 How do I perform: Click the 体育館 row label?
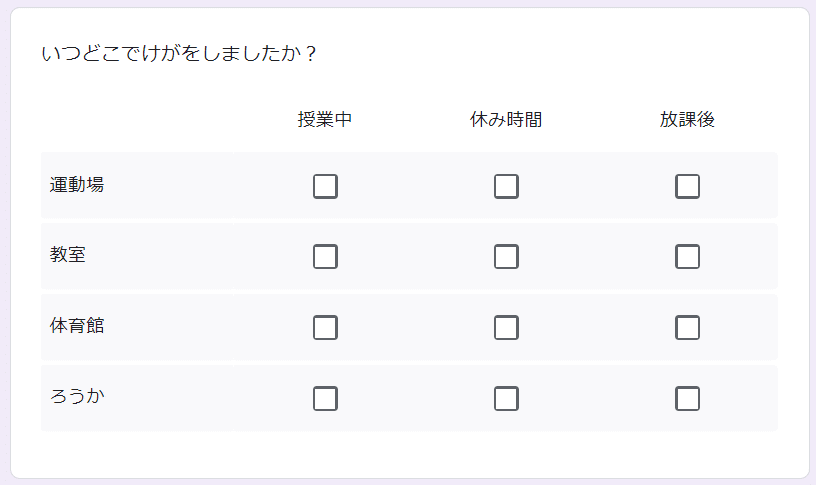tap(77, 326)
